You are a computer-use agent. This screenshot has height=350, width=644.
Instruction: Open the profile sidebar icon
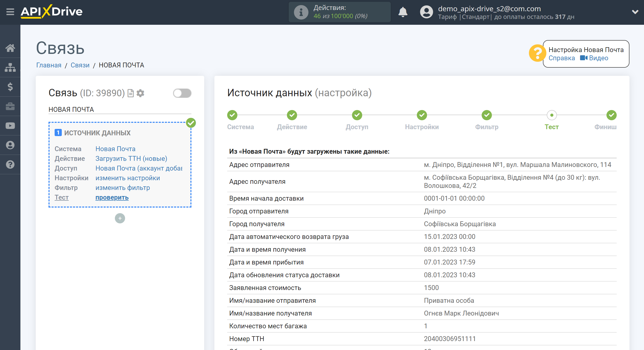10,145
